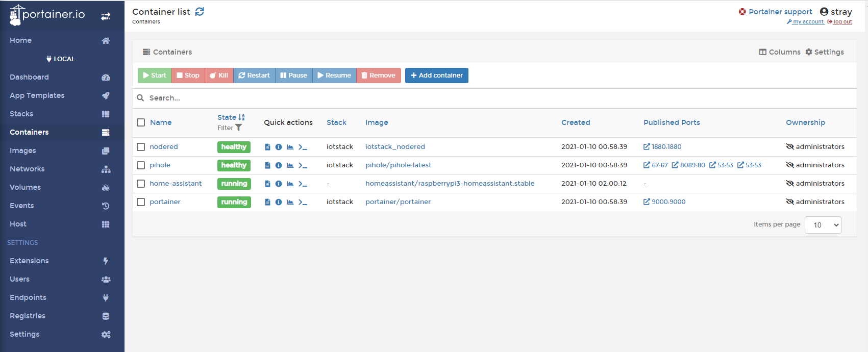The height and width of the screenshot is (352, 868).
Task: Tick the select-all checkbox in header
Action: click(141, 122)
